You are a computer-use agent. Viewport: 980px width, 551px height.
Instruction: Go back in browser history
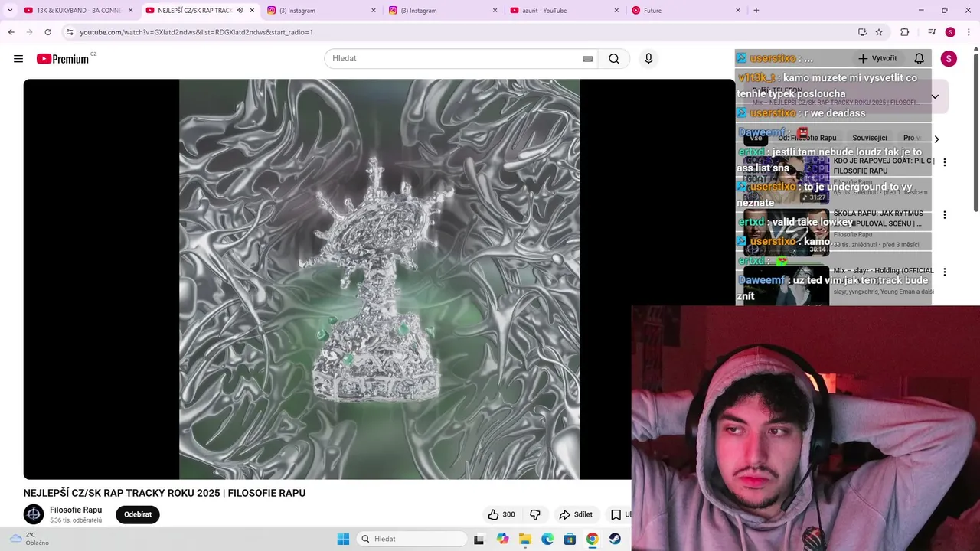(x=11, y=32)
